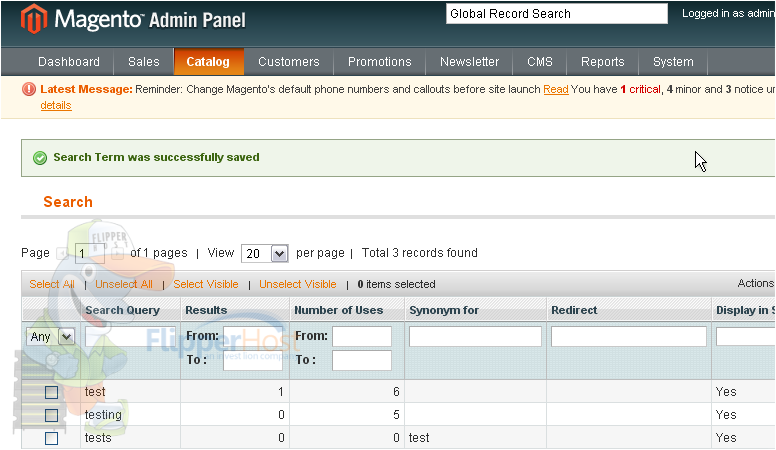Click Yes value in the testing row
This screenshot has height=450, width=776.
pyautogui.click(x=726, y=415)
